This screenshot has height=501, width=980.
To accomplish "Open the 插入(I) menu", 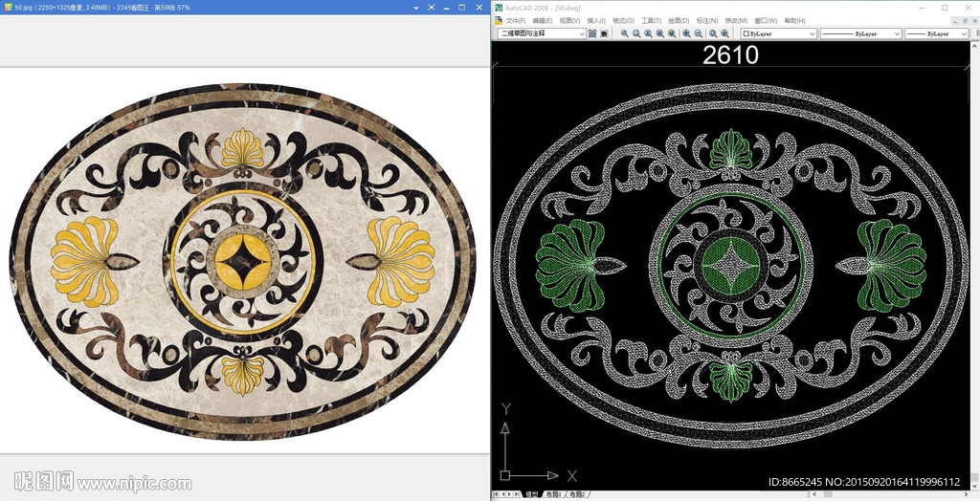I will click(596, 21).
